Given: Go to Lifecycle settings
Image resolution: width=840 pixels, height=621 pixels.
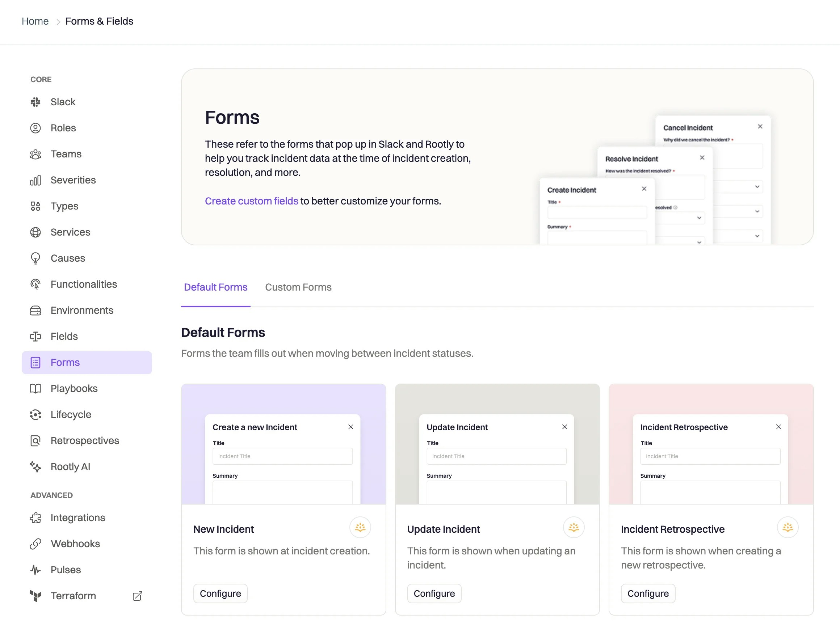Looking at the screenshot, I should [87, 415].
